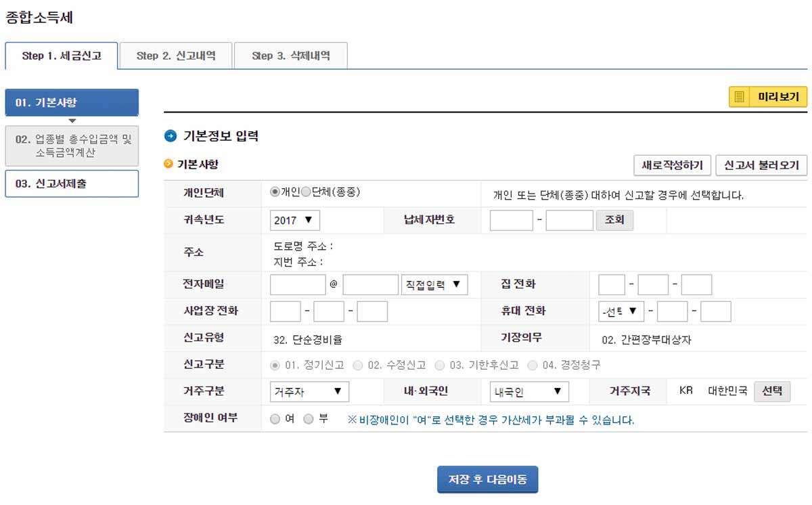
Task: Click the blue arrow icon beside 기본정보 입력
Action: pyautogui.click(x=171, y=136)
